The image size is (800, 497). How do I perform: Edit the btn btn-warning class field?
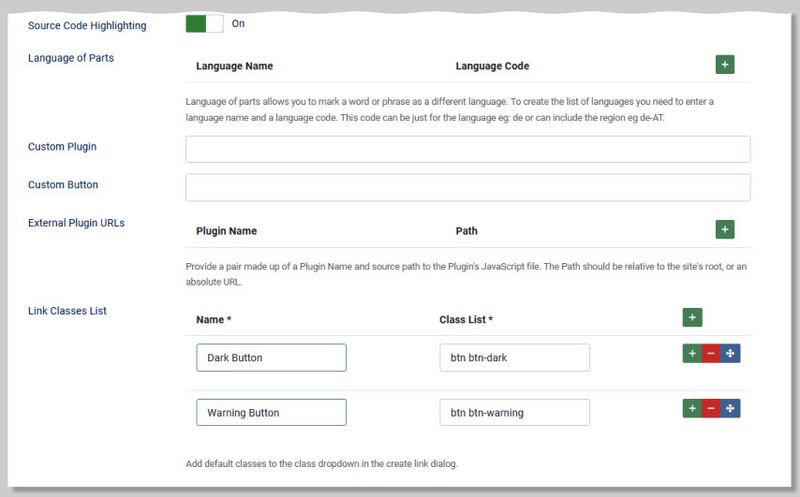coord(514,413)
